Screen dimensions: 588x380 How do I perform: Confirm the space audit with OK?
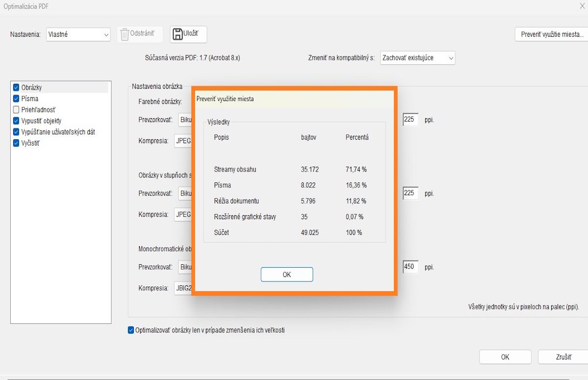(x=287, y=274)
